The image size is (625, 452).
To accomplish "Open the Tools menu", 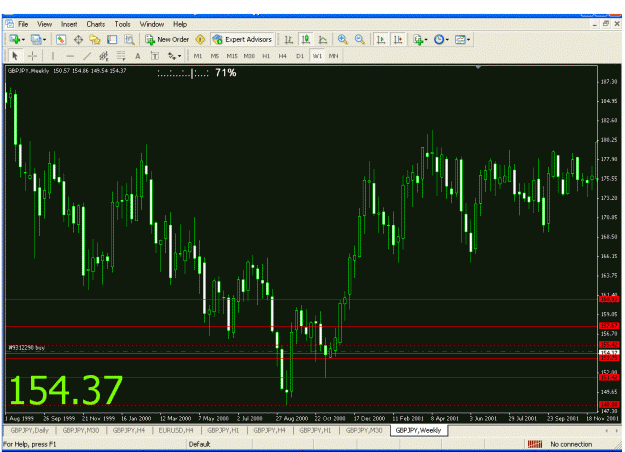I will click(x=122, y=24).
